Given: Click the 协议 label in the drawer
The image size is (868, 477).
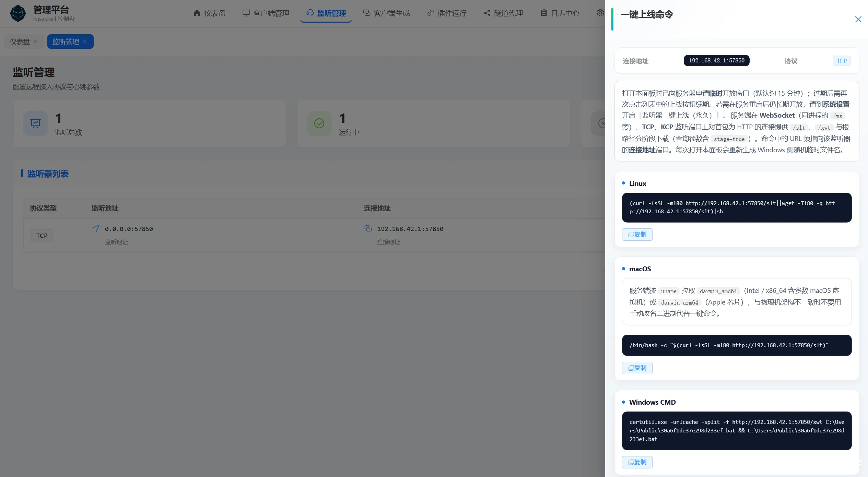Looking at the screenshot, I should tap(791, 61).
